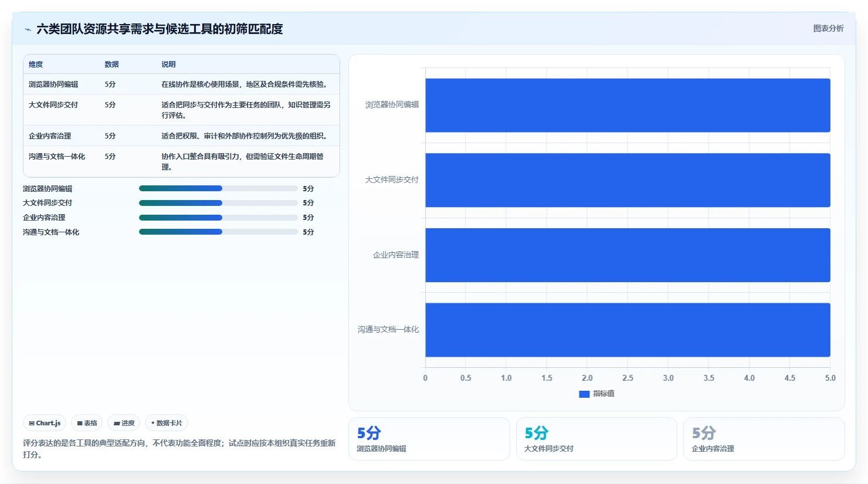Click the 浏览器协同编辑 progress bar

point(218,188)
